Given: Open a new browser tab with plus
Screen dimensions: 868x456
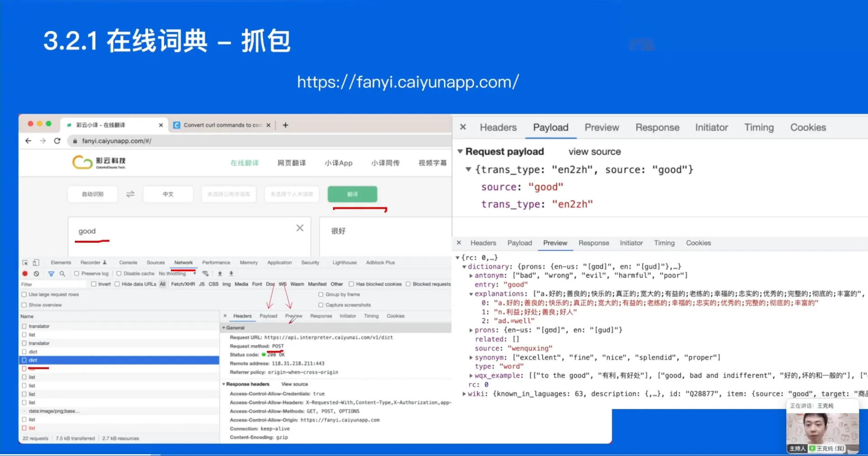Looking at the screenshot, I should click(285, 125).
